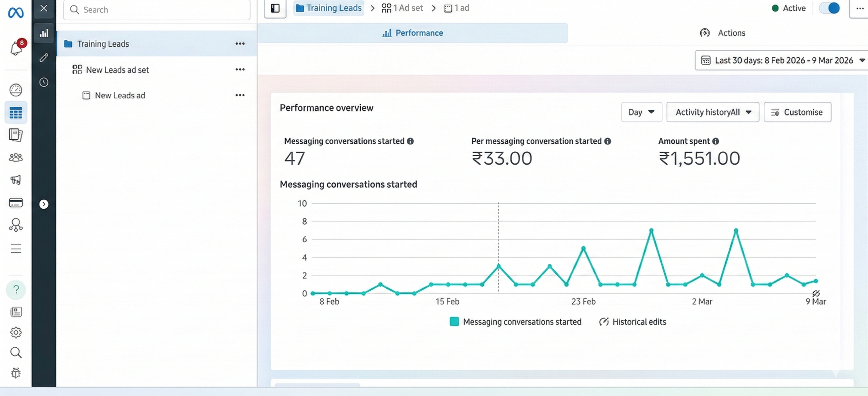The image size is (868, 396).
Task: Open the Activity history All dropdown
Action: 713,112
